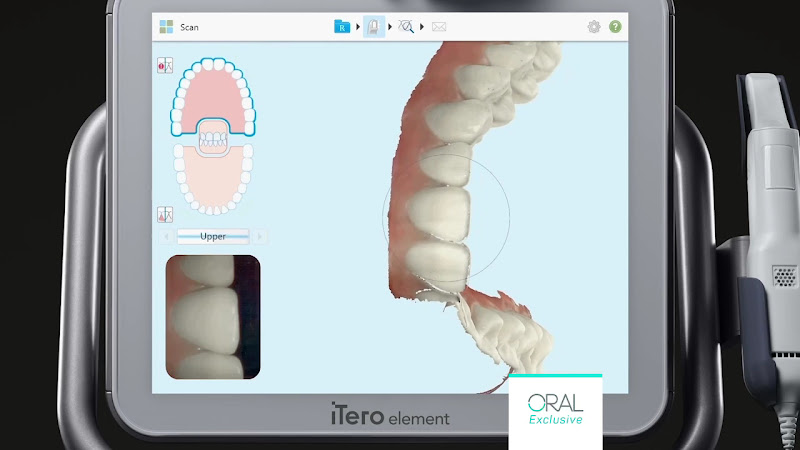Open the settings gear icon
The width and height of the screenshot is (800, 450).
pos(594,27)
